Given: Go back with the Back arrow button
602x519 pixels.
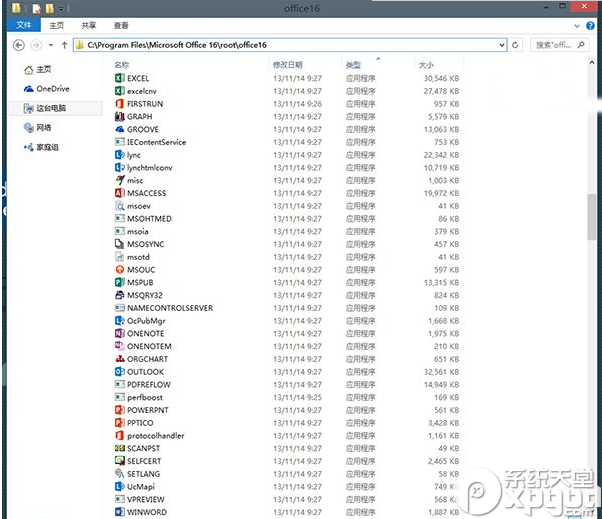Looking at the screenshot, I should point(19,45).
